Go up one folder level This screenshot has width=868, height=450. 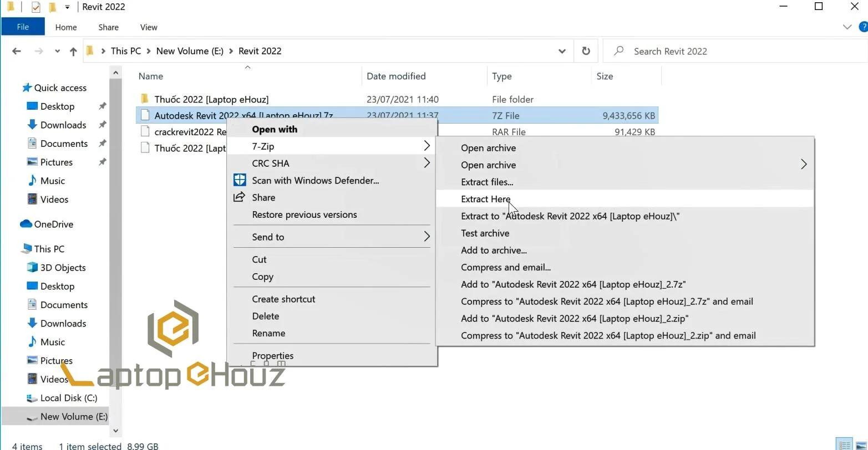click(73, 51)
